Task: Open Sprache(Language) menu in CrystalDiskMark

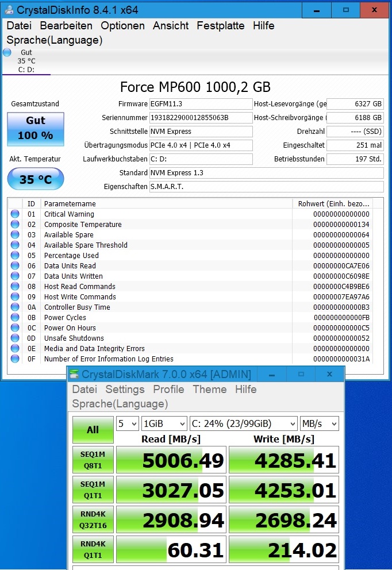Action: click(x=120, y=404)
